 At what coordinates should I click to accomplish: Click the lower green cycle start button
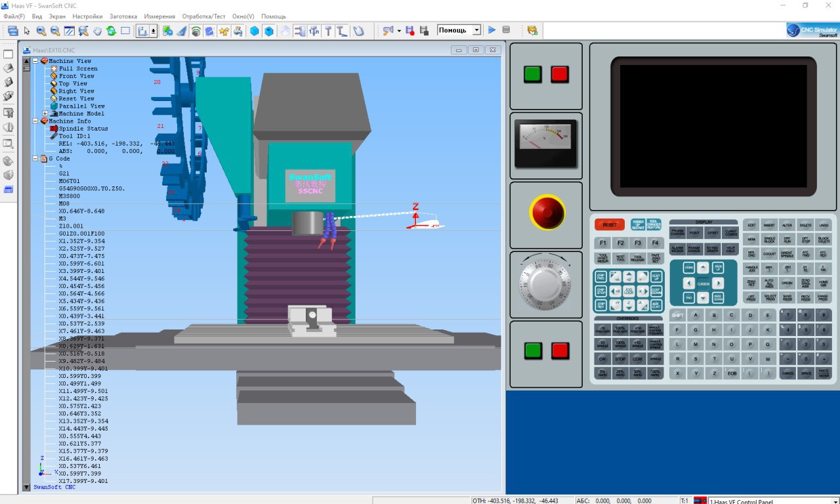pos(533,350)
